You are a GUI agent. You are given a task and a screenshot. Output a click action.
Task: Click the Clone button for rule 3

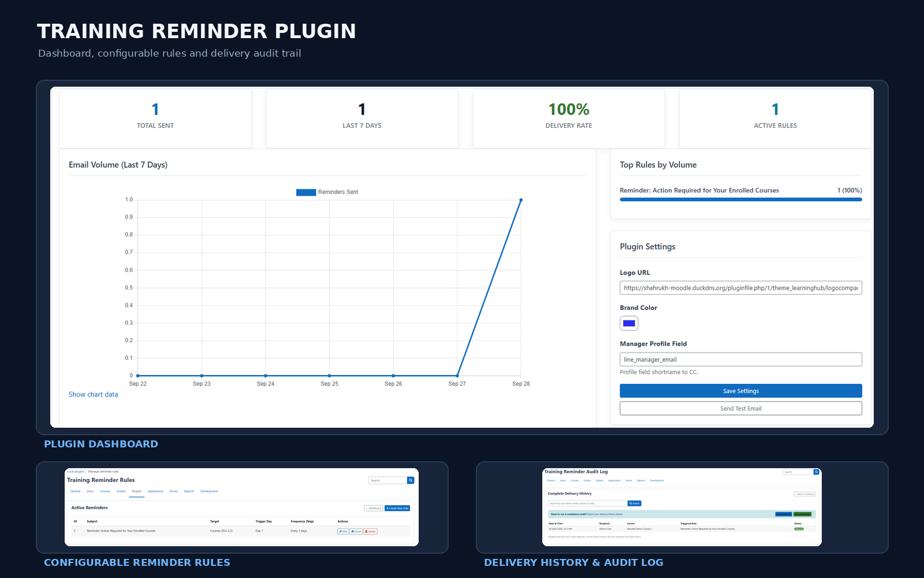tap(356, 531)
